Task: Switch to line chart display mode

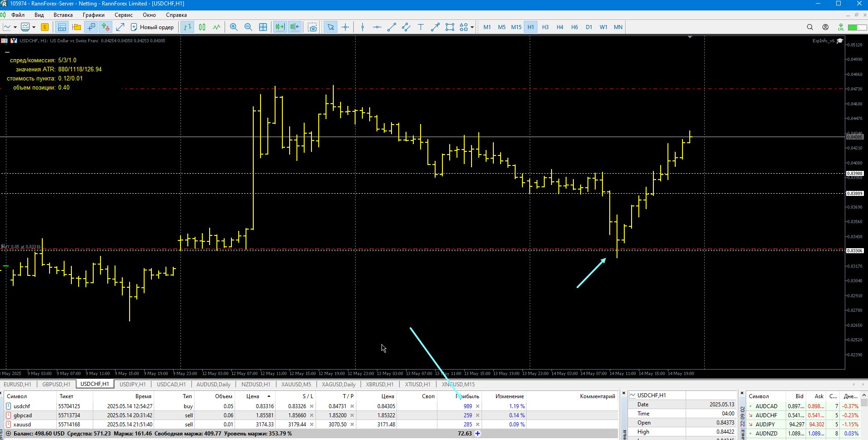Action: click(216, 27)
